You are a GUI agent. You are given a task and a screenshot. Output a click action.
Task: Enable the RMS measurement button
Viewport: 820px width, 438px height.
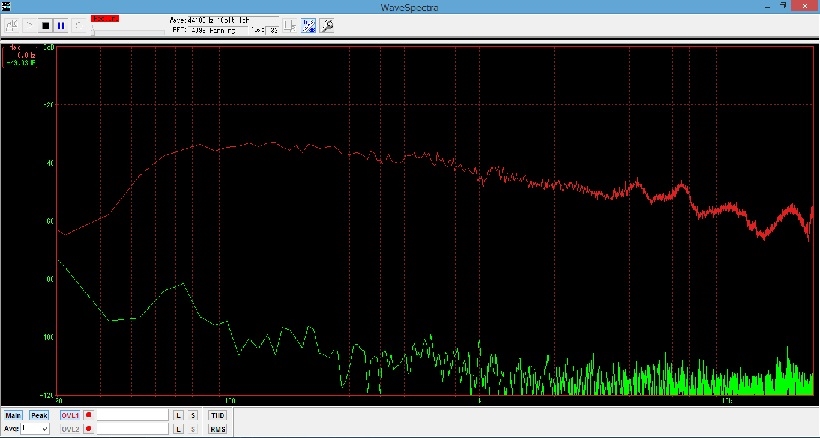(217, 429)
